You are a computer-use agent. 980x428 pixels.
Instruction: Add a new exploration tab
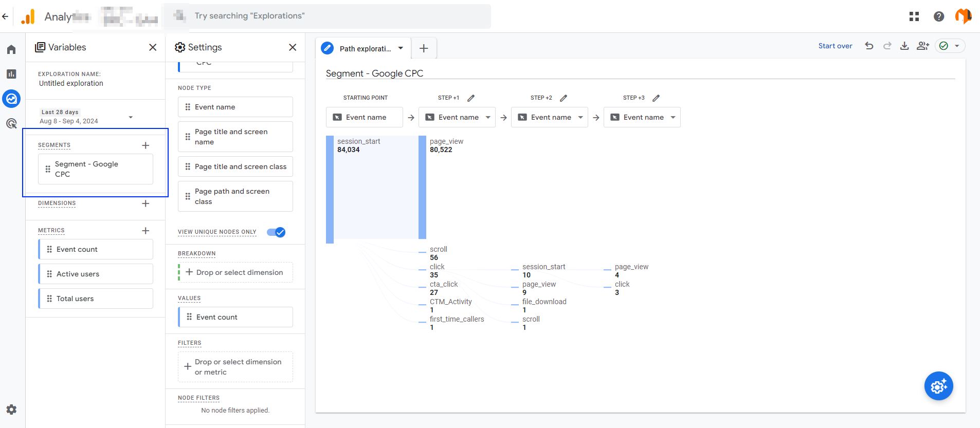click(x=424, y=48)
